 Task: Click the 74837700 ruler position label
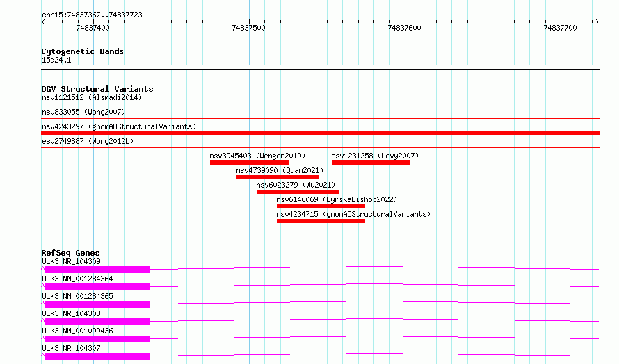click(x=560, y=28)
